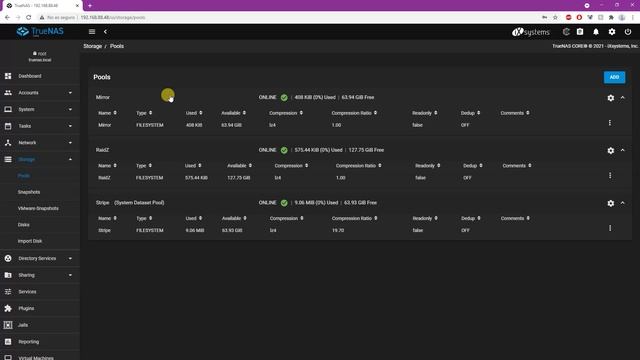This screenshot has height=360, width=640.
Task: Collapse the RaidZ pool panel
Action: tap(622, 150)
